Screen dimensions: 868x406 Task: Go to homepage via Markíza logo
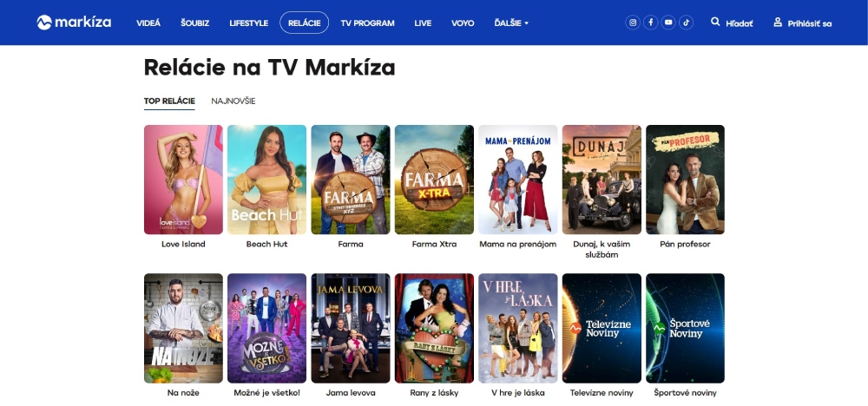[74, 23]
